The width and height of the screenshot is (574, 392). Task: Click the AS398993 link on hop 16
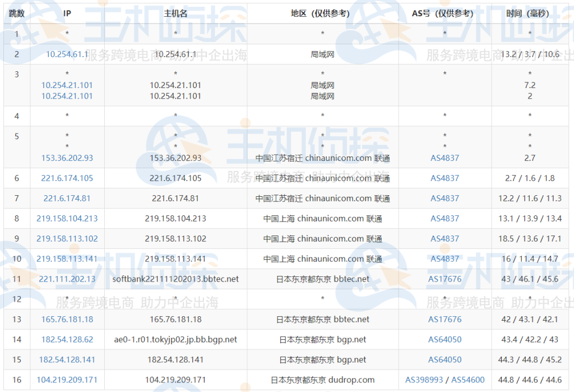423,380
